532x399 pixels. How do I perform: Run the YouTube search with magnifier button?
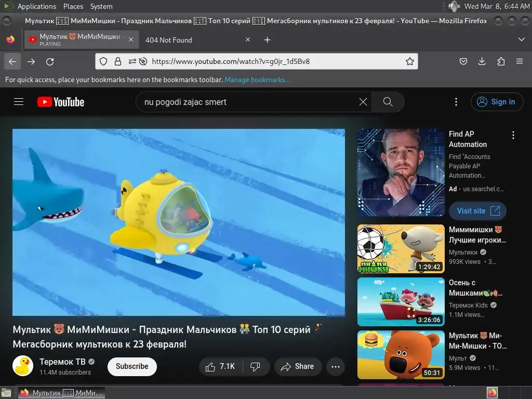(x=388, y=102)
